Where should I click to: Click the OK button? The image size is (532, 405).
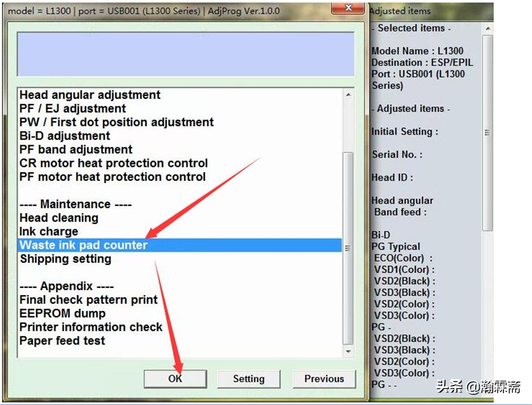pyautogui.click(x=175, y=378)
